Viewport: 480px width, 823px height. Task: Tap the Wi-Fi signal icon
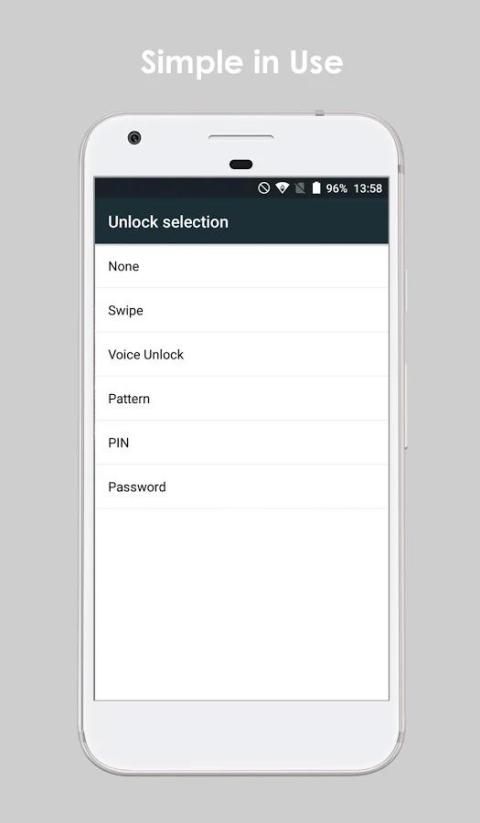click(x=282, y=188)
